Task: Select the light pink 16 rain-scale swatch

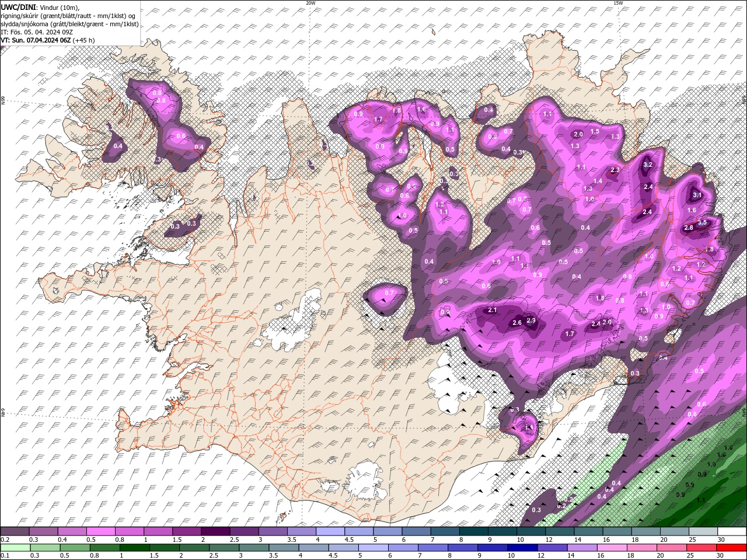Action: (611, 548)
